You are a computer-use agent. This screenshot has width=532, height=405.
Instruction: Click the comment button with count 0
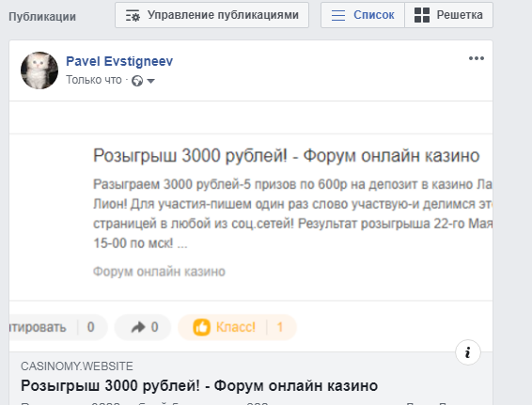pyautogui.click(x=57, y=327)
